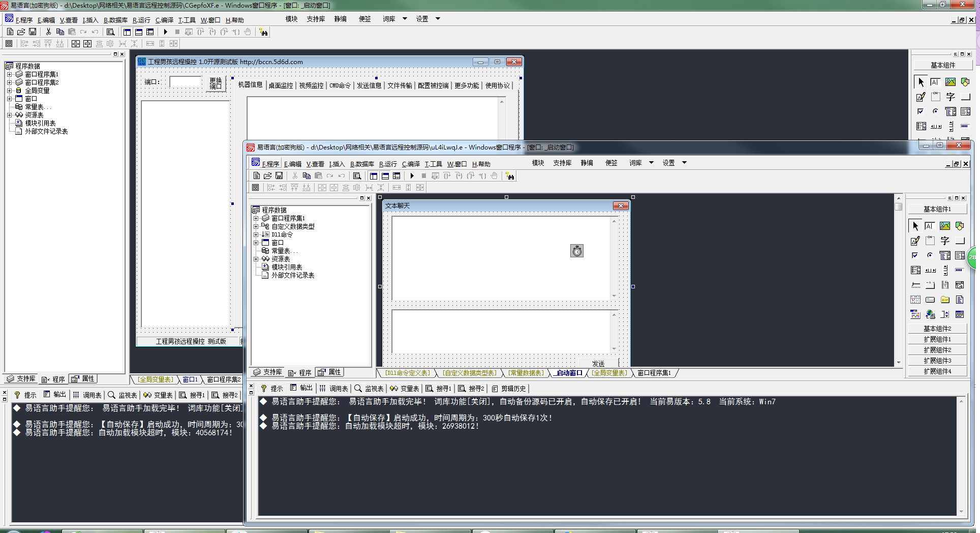980x533 pixels.
Task: Toggle first window-layout view button in front toolbar
Action: coord(374,176)
